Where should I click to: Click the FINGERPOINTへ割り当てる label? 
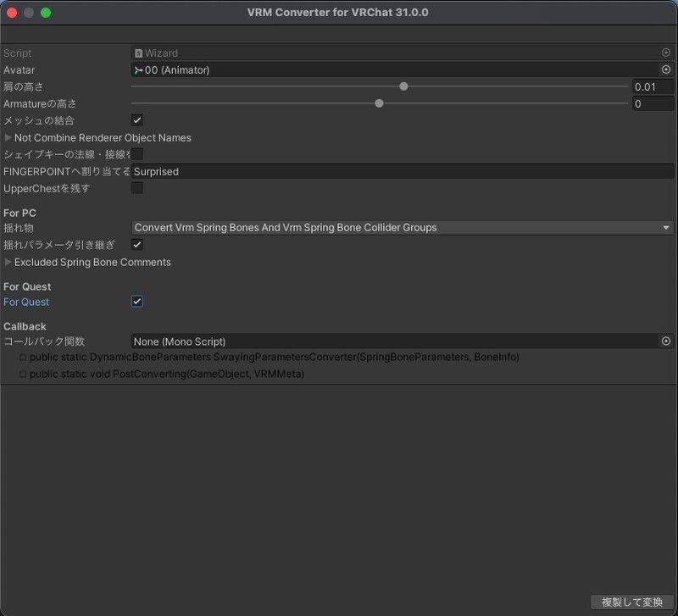click(x=67, y=172)
